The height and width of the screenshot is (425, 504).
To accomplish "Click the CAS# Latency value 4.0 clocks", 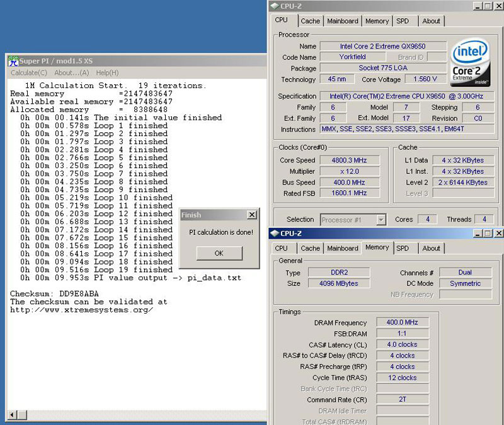I will (403, 344).
